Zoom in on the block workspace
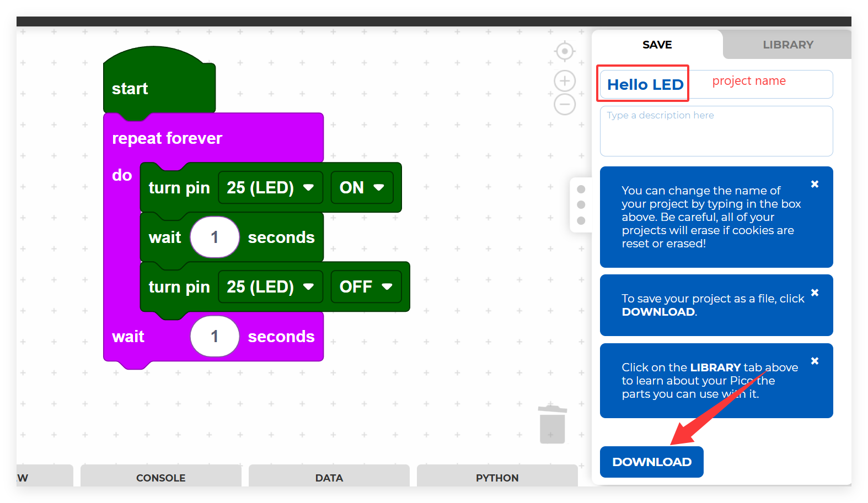The image size is (868, 503). click(564, 82)
